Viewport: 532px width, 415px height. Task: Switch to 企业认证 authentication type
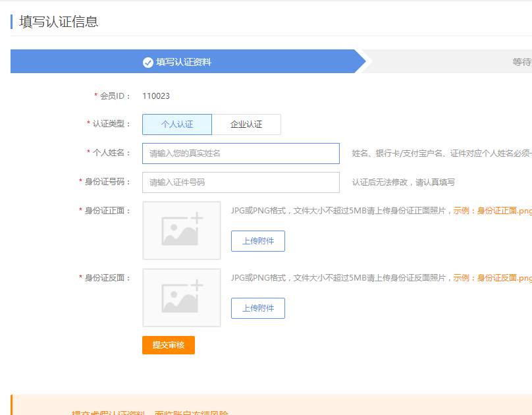247,124
